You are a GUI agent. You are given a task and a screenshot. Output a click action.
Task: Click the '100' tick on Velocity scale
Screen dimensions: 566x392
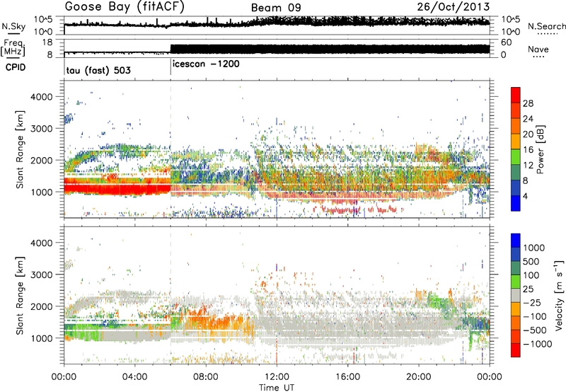pos(531,275)
